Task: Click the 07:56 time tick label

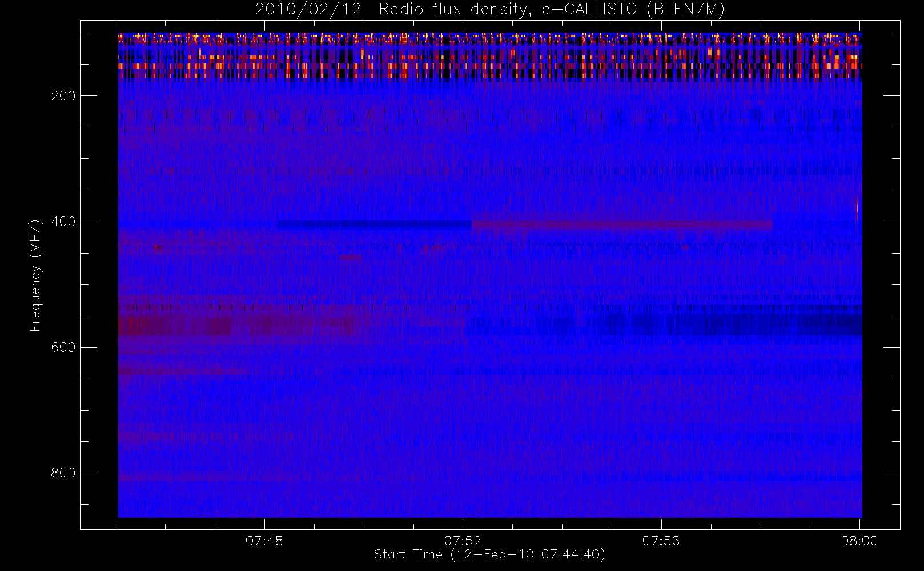Action: pyautogui.click(x=661, y=541)
